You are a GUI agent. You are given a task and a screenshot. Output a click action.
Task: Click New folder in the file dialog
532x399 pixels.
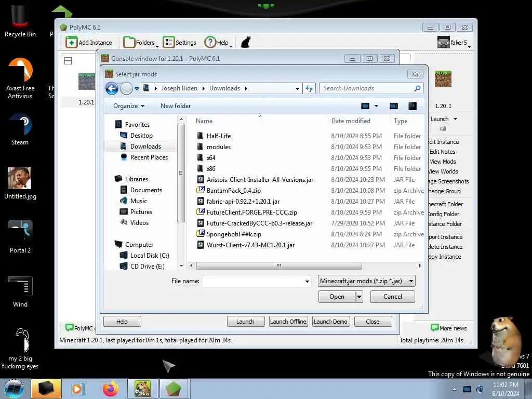tap(176, 106)
